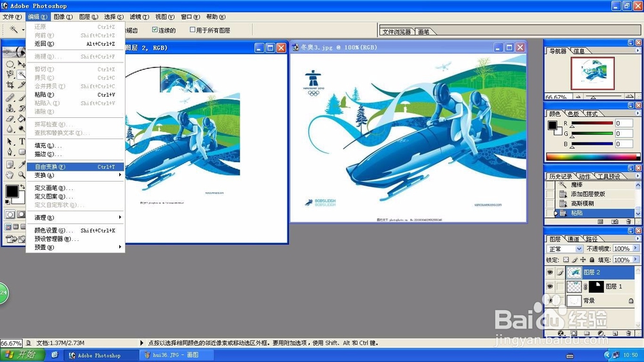Select the crop tool in toolbox

click(x=10, y=85)
